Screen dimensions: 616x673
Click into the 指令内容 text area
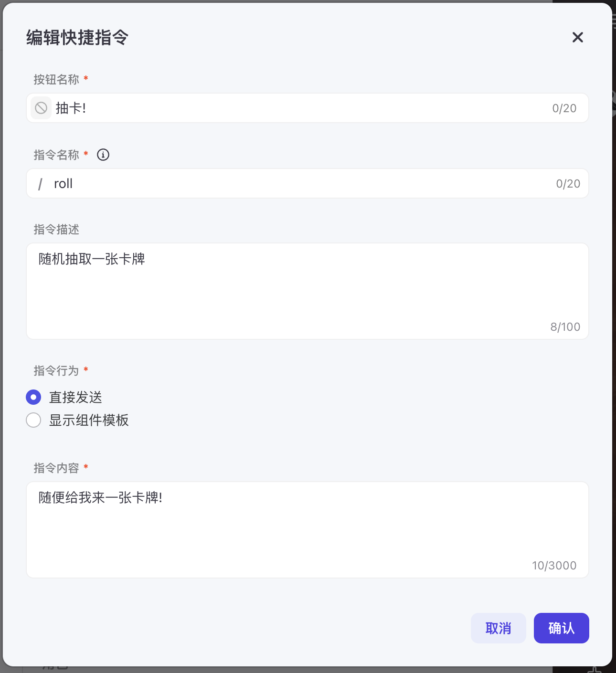(308, 530)
